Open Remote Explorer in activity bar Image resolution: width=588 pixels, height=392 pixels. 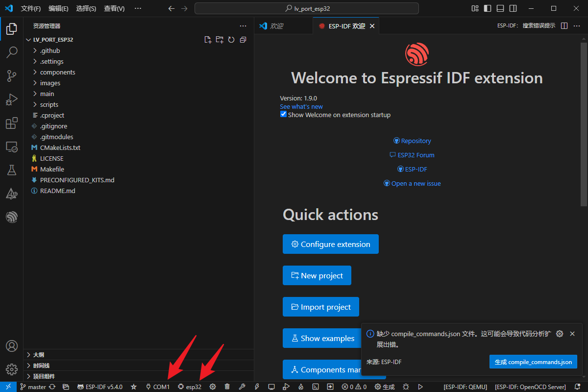pos(11,147)
